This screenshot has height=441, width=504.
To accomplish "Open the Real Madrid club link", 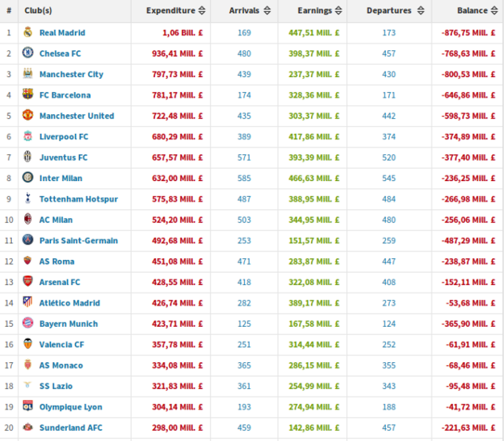I will point(63,33).
